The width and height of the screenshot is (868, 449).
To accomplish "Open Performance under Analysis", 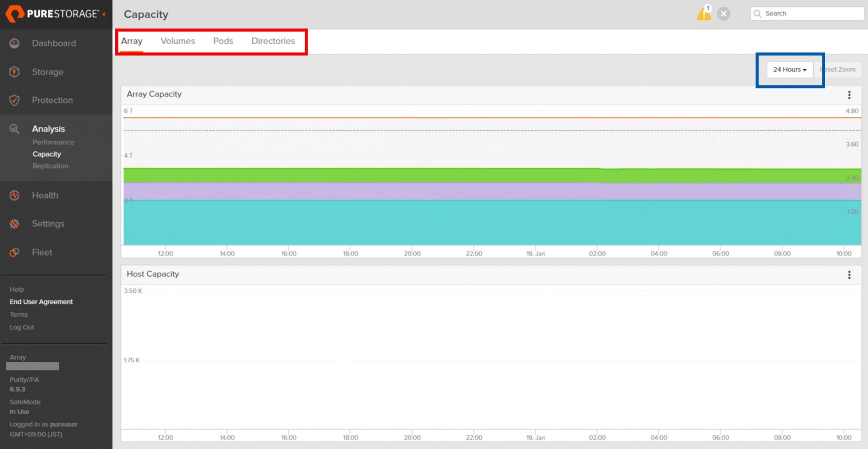I will (53, 142).
